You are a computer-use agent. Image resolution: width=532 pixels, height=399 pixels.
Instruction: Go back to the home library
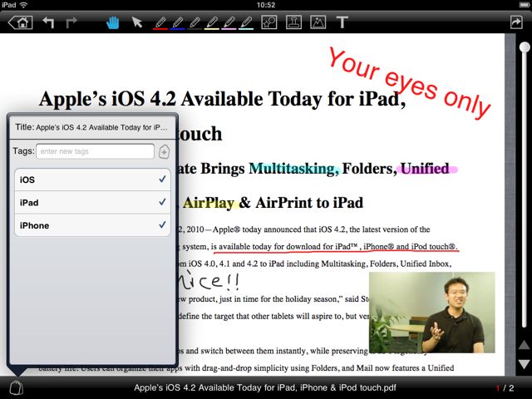(20, 22)
